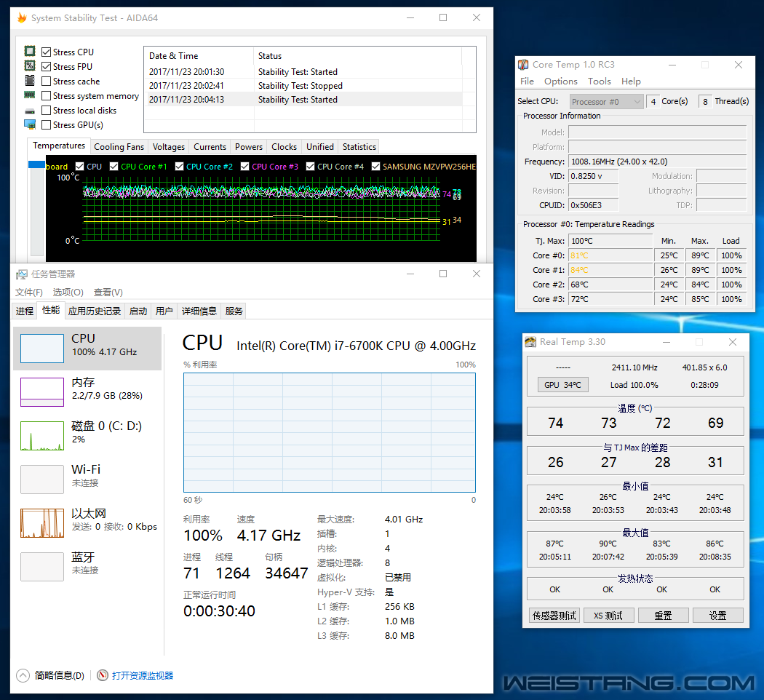Click the GPU 34℃ button in Real Temp
Viewport: 764px width, 700px height.
(562, 385)
